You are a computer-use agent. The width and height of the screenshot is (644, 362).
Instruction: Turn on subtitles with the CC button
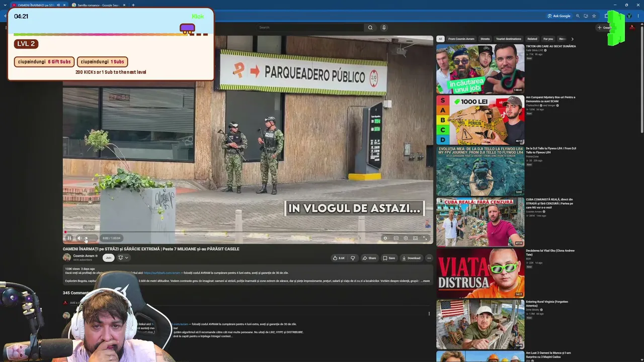396,238
